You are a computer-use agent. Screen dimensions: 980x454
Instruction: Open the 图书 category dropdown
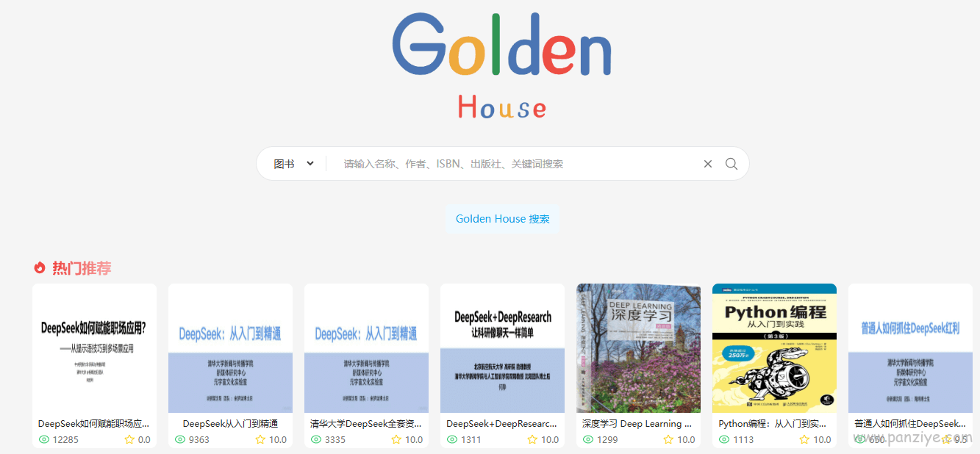(294, 164)
